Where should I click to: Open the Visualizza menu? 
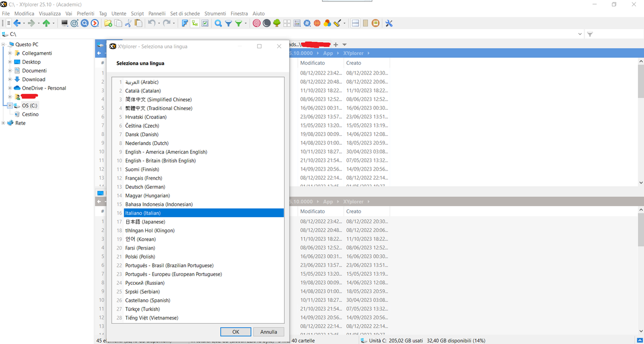coord(50,14)
